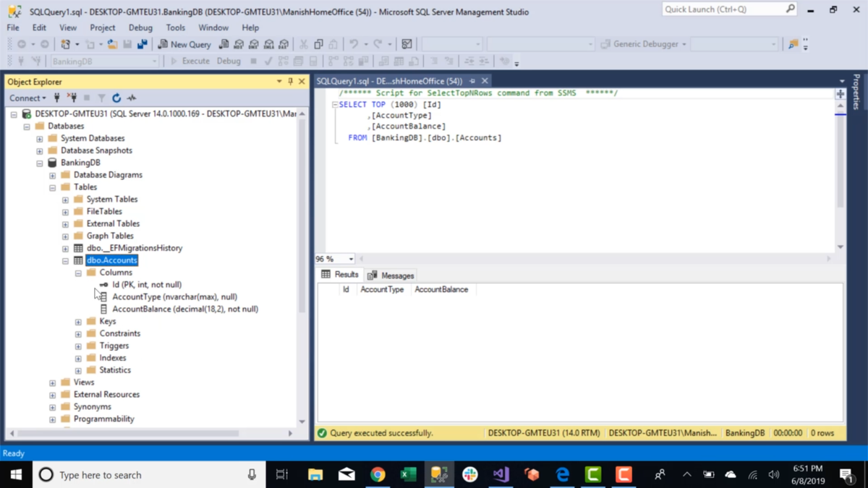Click the AccountBalance column header in results
Viewport: 868px width, 488px height.
441,289
